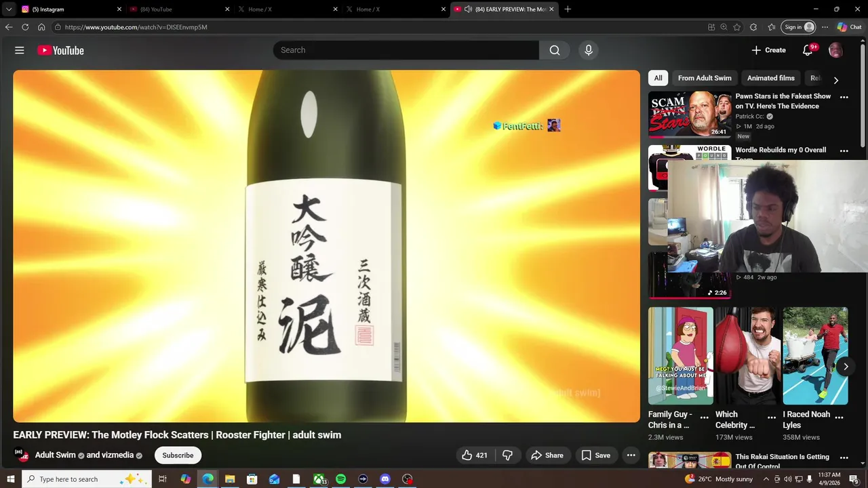Screen dimensions: 868x488
Task: Open the Pawn Stars video thumbnail
Action: pos(690,115)
